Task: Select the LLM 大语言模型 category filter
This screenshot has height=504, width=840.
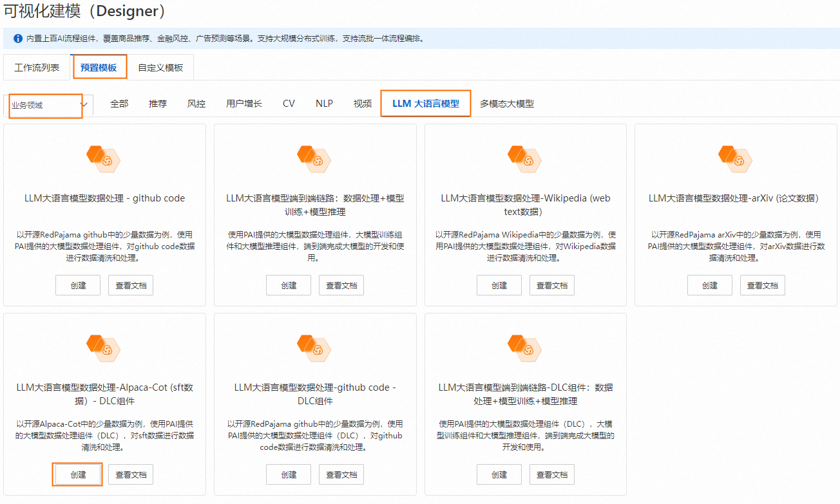Action: tap(426, 104)
